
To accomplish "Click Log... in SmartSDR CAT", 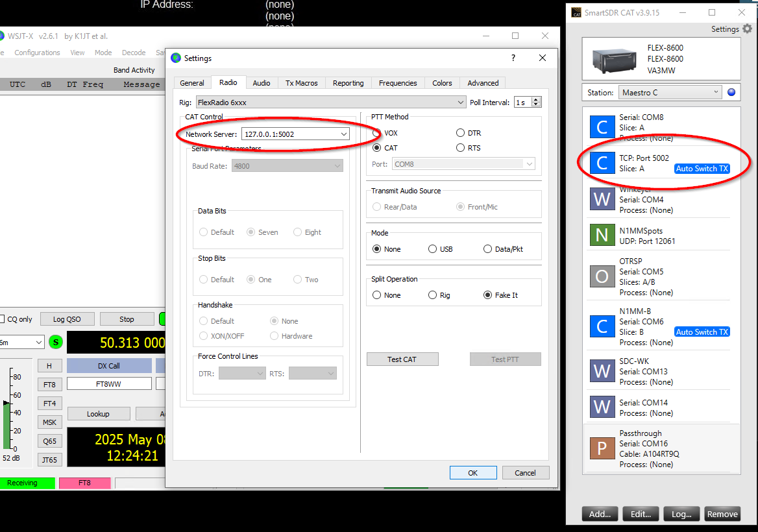I will point(681,514).
